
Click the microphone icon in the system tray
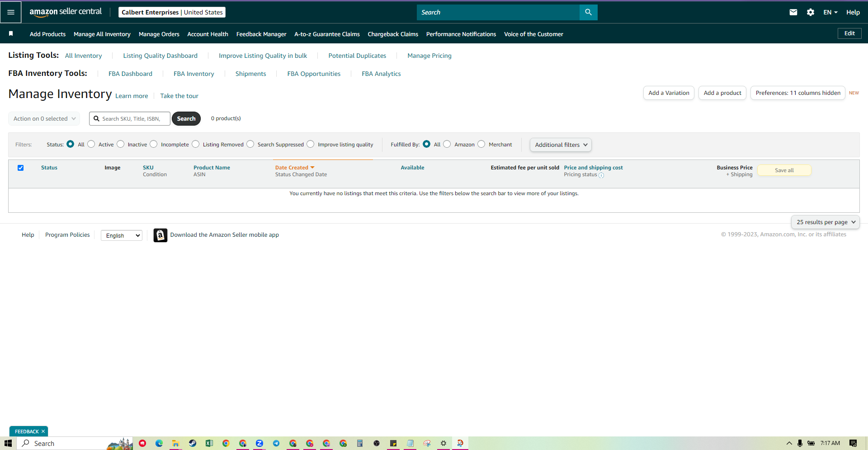tap(800, 443)
